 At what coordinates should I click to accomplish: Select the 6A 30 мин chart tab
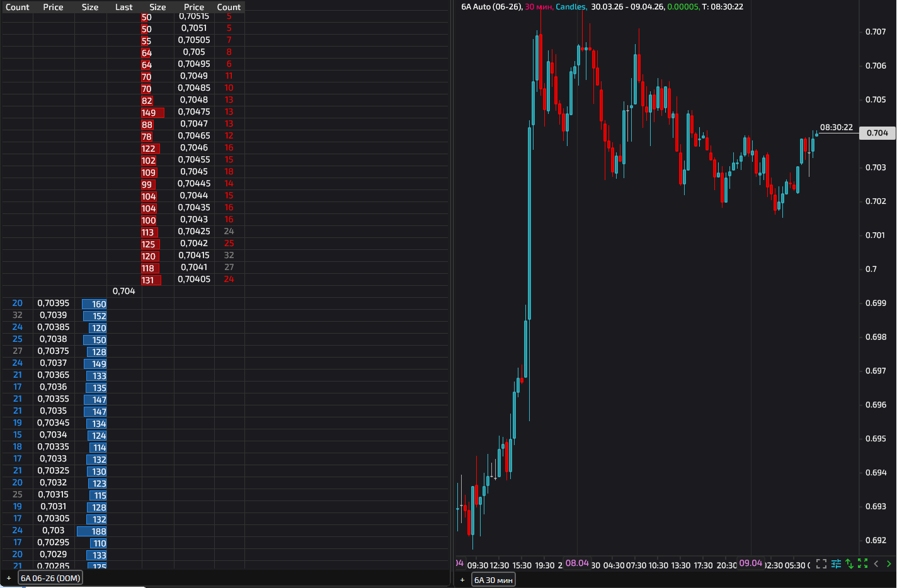coord(493,580)
